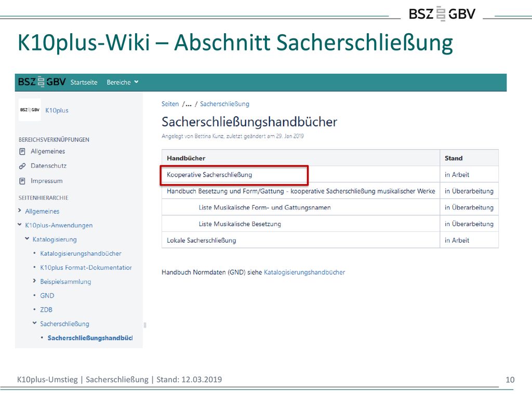Click the BSZ GBV logo on the slide
532x399 pixels.
click(x=442, y=14)
